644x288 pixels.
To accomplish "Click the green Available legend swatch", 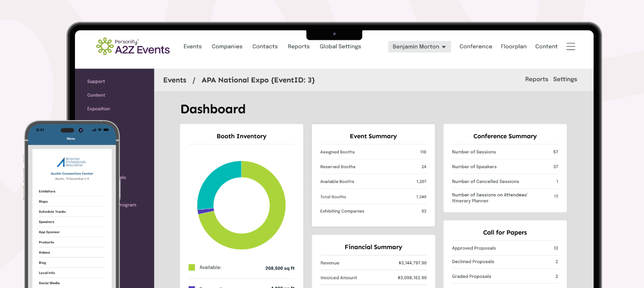I will 192,267.
